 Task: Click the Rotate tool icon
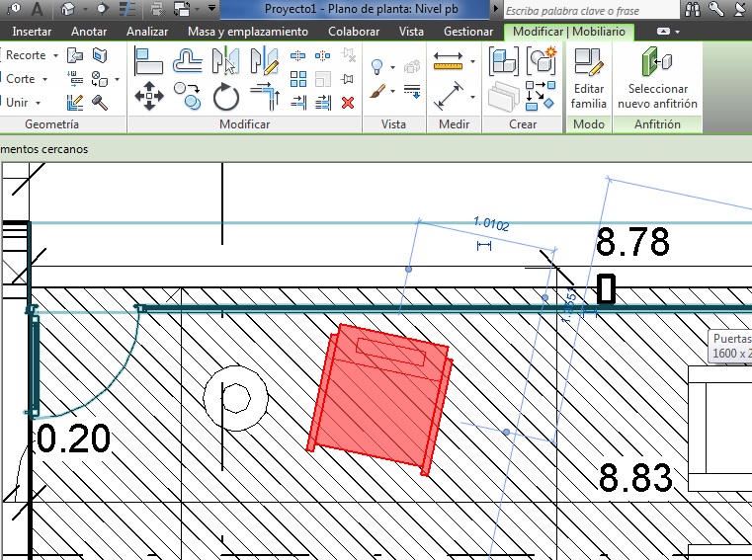(226, 96)
